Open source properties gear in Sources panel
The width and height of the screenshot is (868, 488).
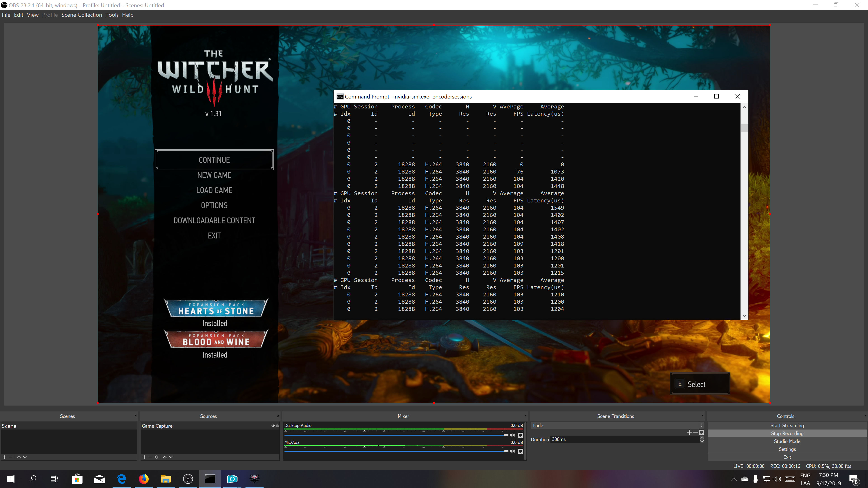coord(156,457)
